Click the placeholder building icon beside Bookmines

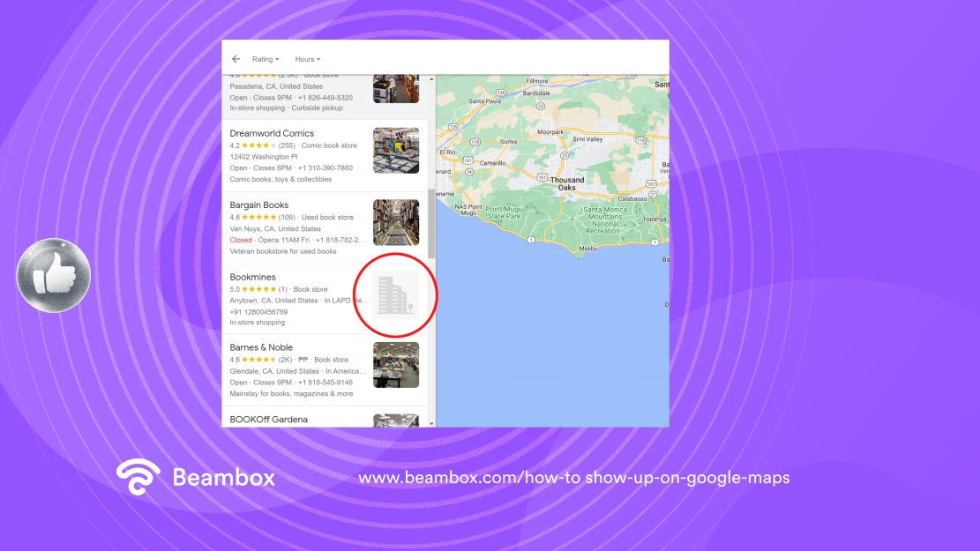(394, 294)
